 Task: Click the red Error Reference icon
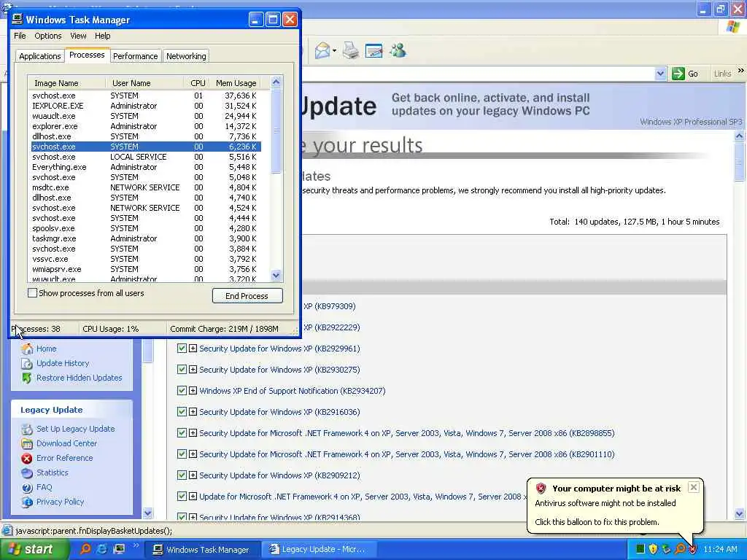27,458
